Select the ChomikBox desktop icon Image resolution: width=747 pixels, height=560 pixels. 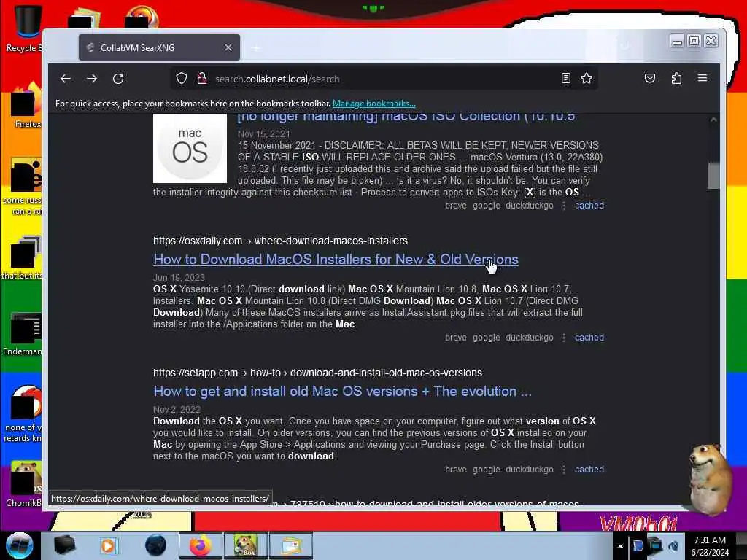pos(24,483)
